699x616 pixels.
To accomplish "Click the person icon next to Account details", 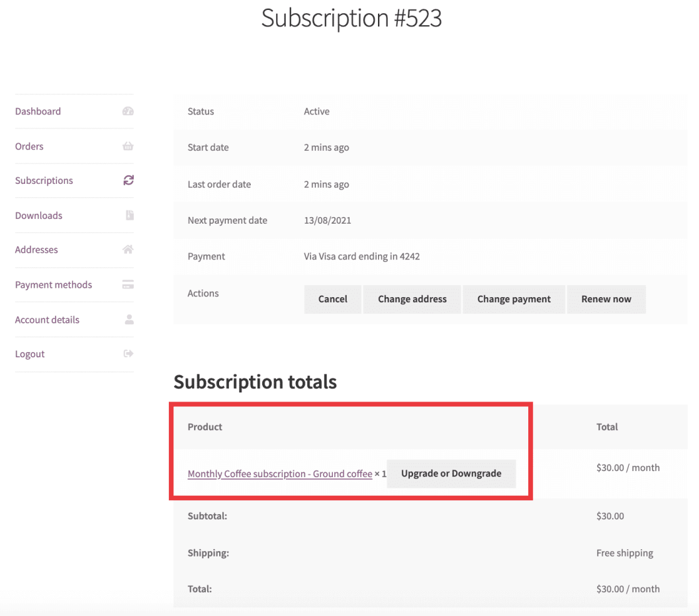I will [128, 320].
